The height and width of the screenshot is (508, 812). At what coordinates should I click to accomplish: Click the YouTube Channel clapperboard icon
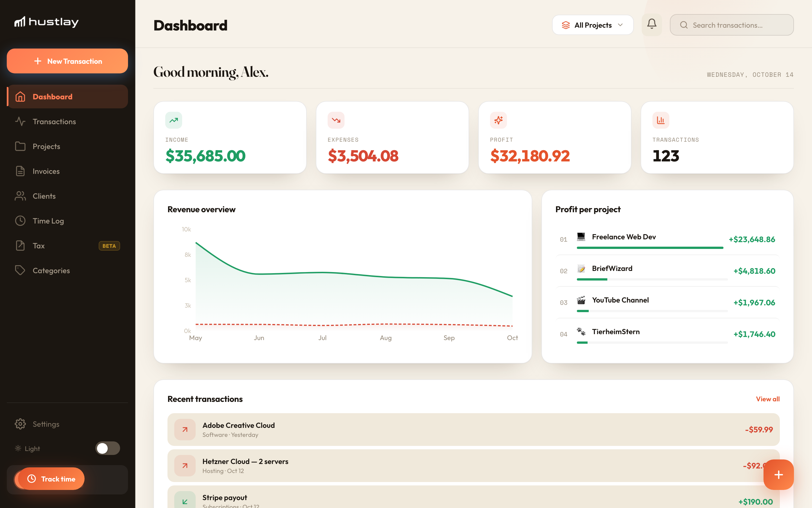click(x=581, y=300)
